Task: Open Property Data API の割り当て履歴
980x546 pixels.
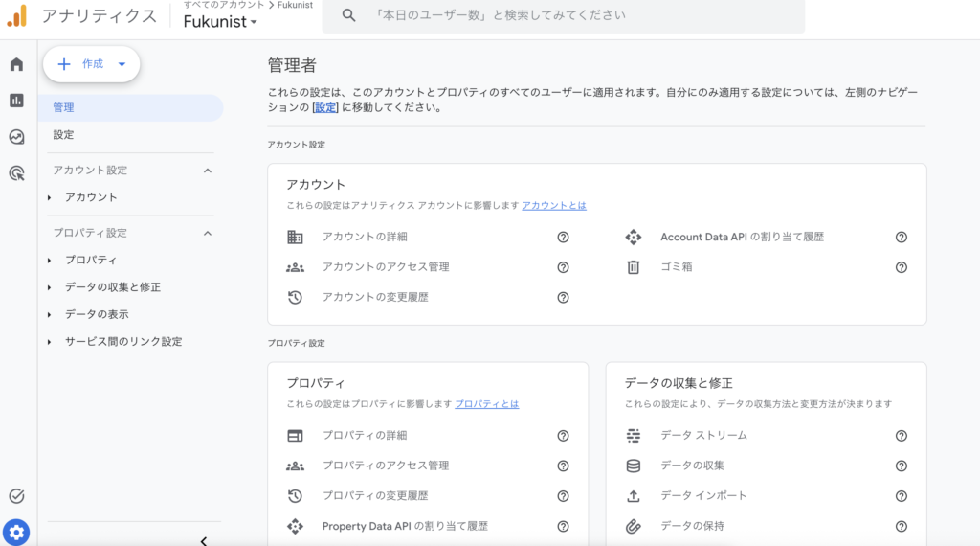Action: 405,526
